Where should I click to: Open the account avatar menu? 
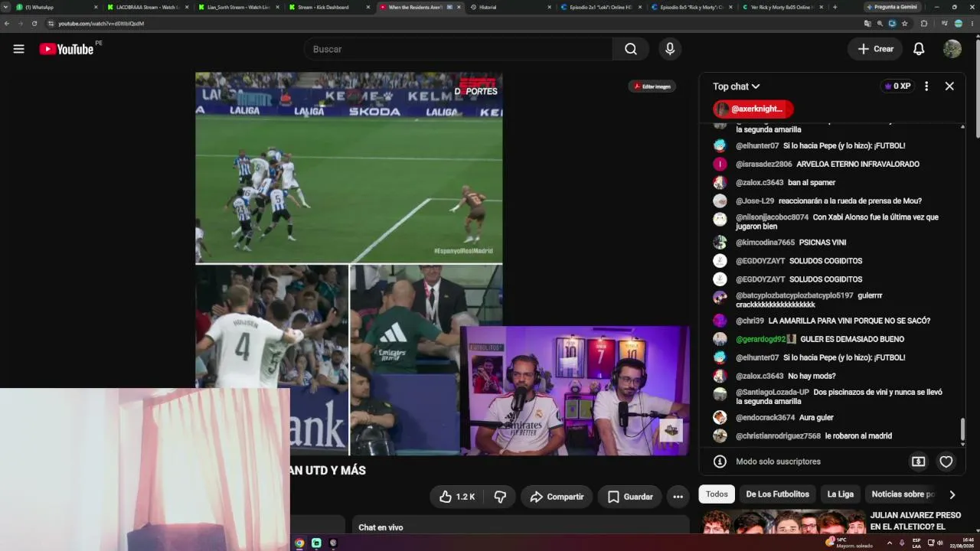coord(952,49)
